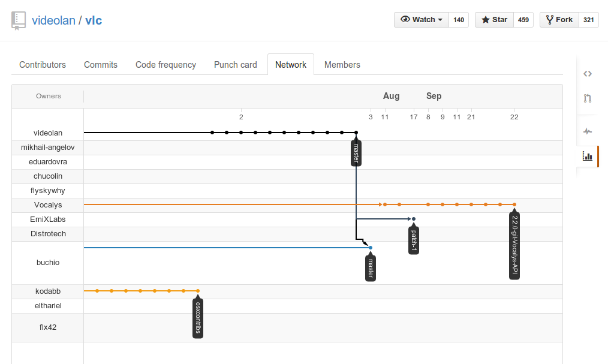Click the EmiXLabs patch-1 commit dot
This screenshot has height=364, width=608.
point(414,219)
